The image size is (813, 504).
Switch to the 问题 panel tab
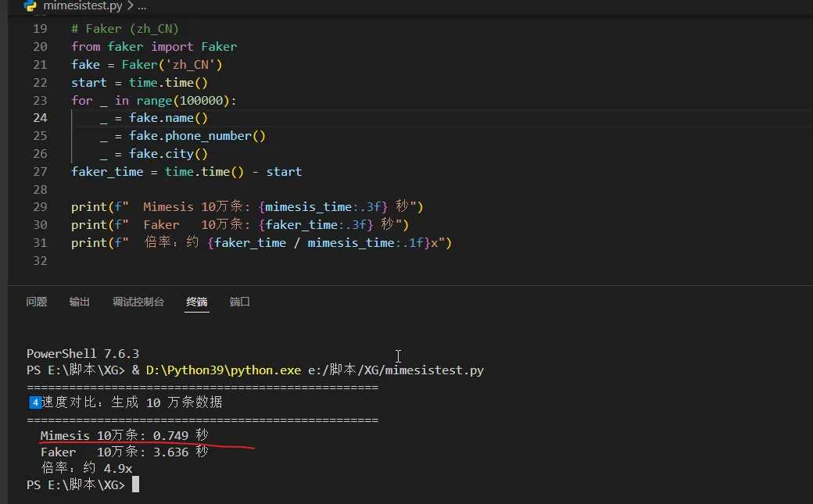(x=36, y=302)
